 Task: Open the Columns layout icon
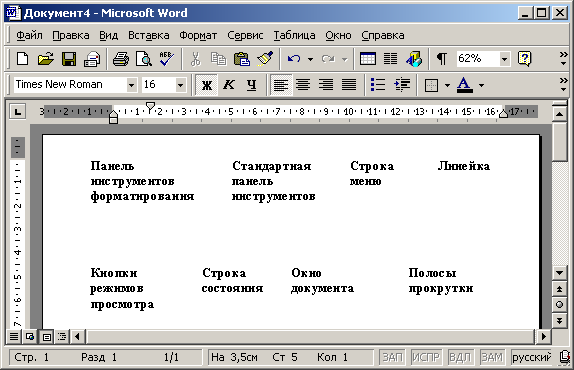pos(390,59)
